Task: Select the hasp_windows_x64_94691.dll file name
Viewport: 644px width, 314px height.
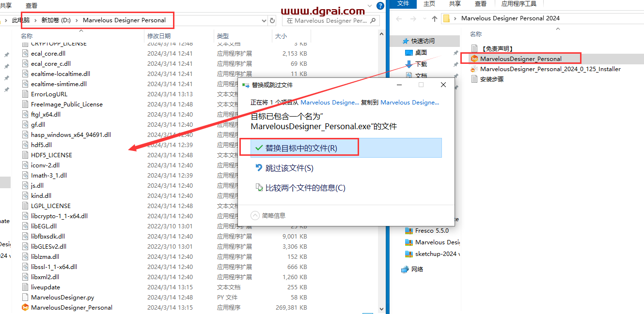Action: click(x=71, y=135)
